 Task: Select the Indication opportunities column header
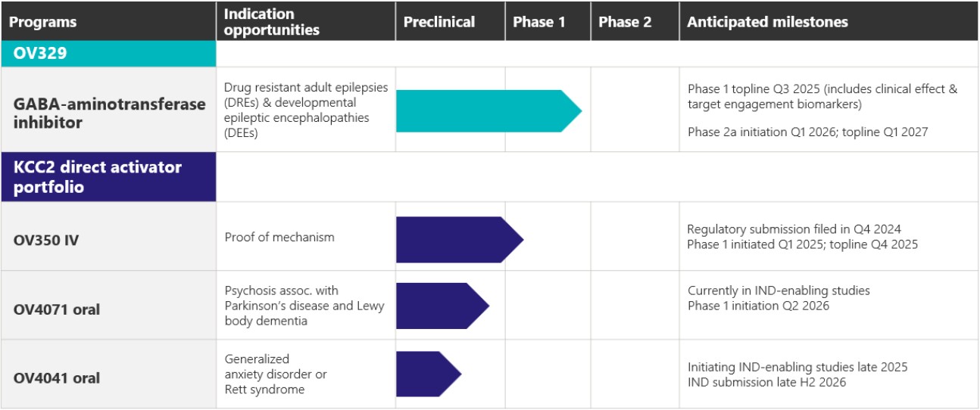272,22
